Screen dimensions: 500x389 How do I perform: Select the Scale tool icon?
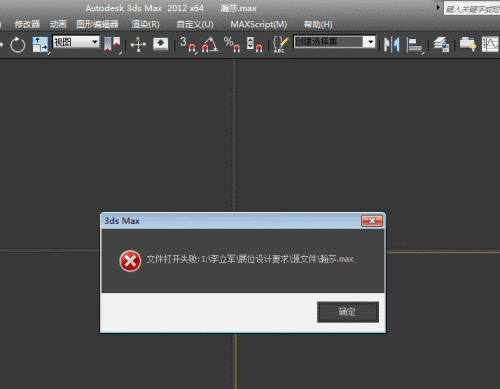(x=40, y=44)
